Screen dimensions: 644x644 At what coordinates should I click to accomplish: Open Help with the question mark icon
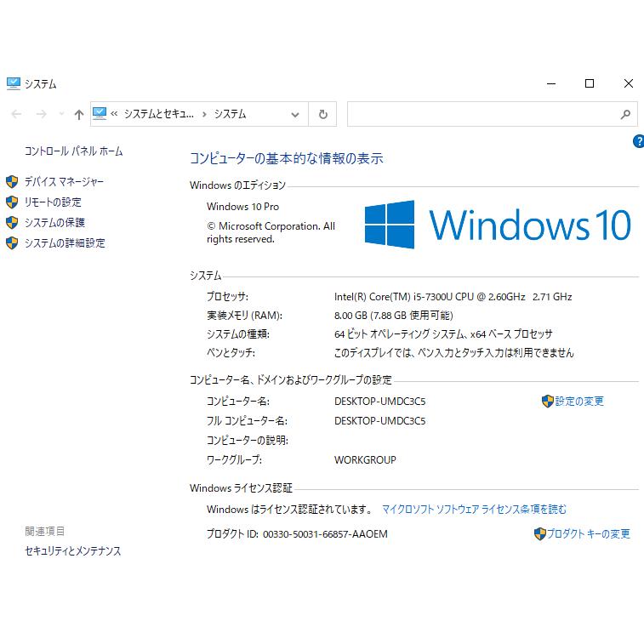point(638,141)
